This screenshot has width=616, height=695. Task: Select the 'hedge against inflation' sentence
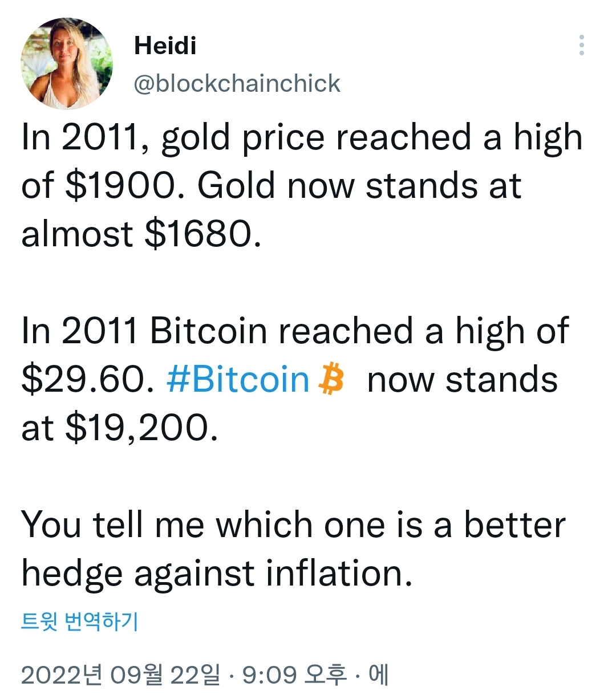pyautogui.click(x=217, y=573)
